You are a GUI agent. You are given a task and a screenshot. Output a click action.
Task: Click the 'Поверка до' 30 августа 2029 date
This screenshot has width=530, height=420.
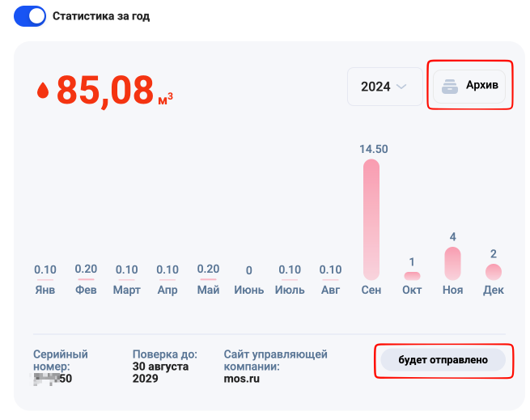click(x=160, y=372)
